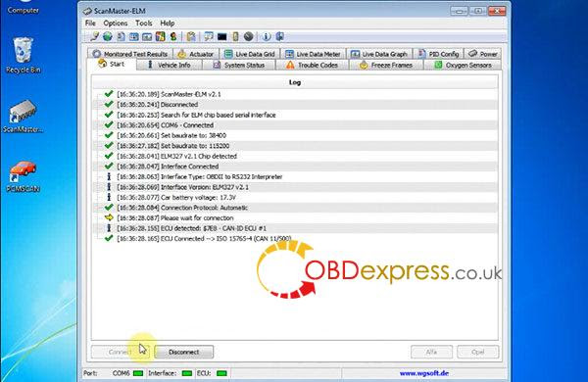Open the Tools menu

(x=144, y=24)
